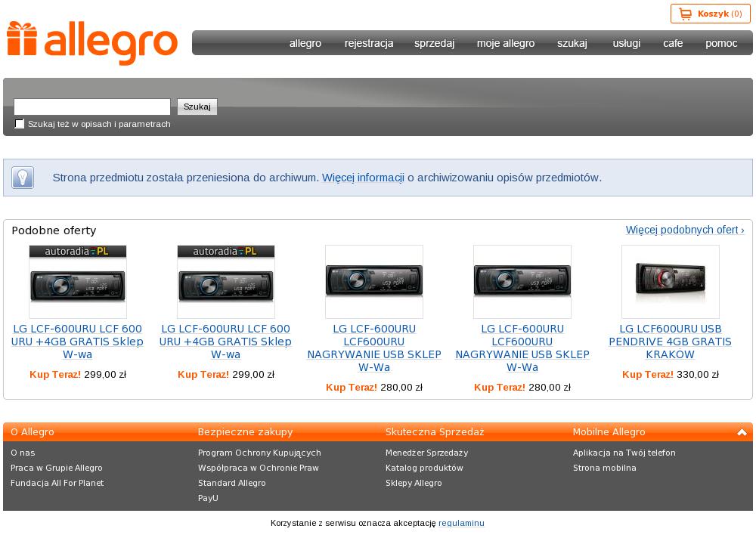Screen dimensions: 756x538
Task: Collapse the footer with the up arrow
Action: (x=742, y=432)
